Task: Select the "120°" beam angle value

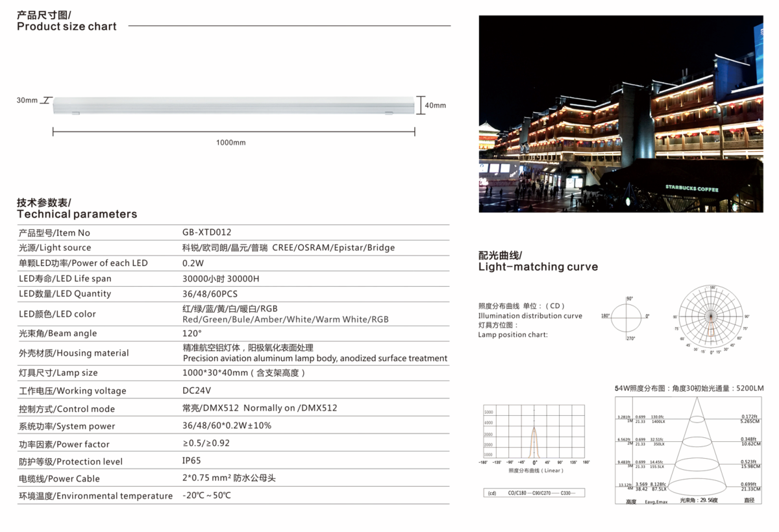Action: coord(192,333)
